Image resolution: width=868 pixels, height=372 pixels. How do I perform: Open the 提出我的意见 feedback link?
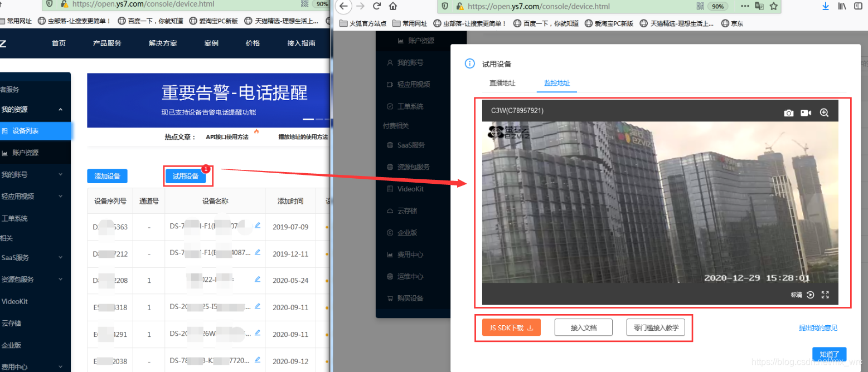(x=818, y=327)
